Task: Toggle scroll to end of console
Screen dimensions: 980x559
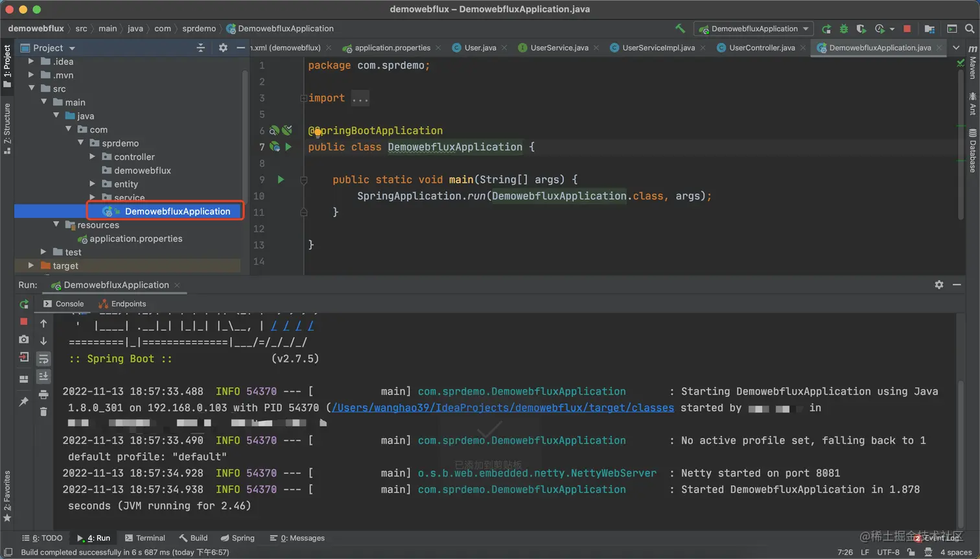Action: pos(43,376)
